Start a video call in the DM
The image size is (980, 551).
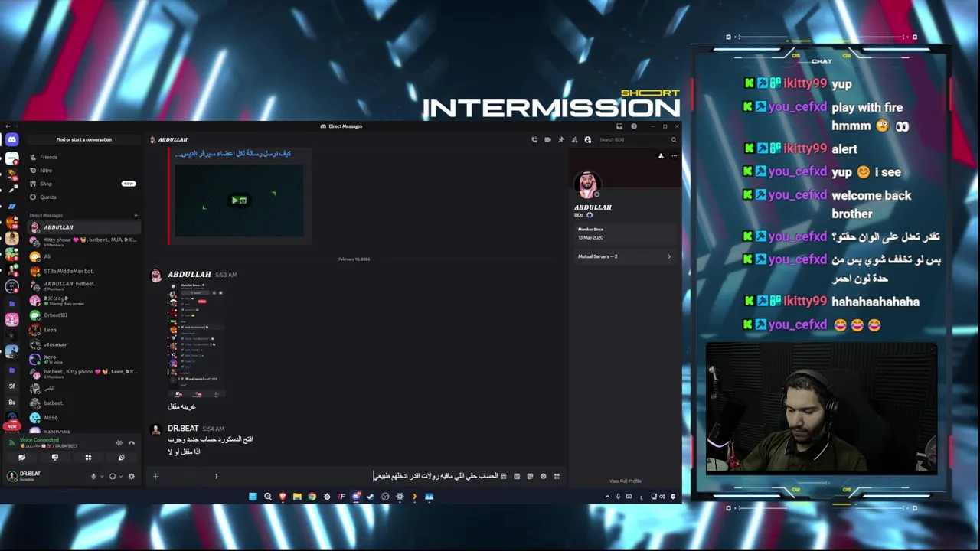click(x=547, y=139)
